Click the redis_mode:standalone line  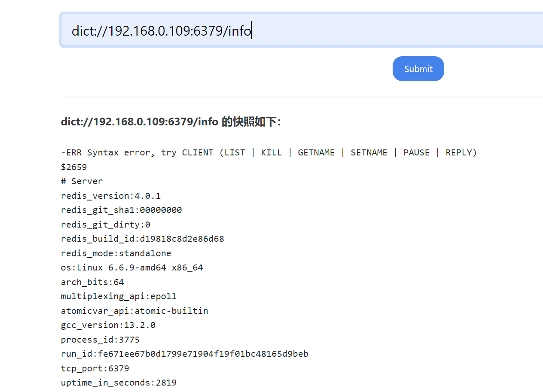[116, 253]
